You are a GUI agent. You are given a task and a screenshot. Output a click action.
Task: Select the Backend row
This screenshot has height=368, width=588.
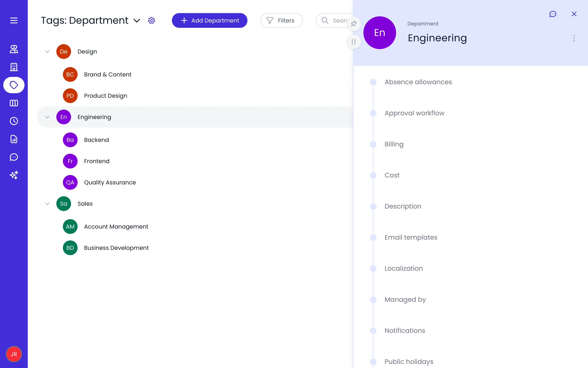[195, 140]
